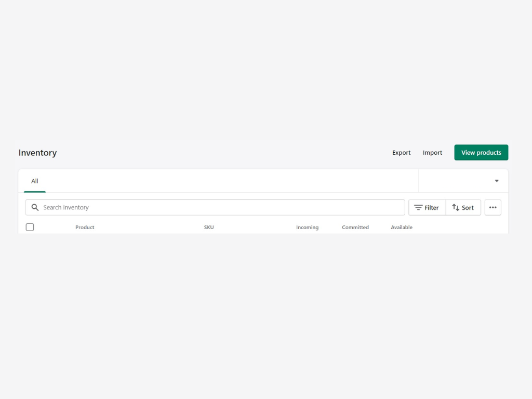The width and height of the screenshot is (532, 399).
Task: Open the Filter options
Action: click(x=427, y=207)
